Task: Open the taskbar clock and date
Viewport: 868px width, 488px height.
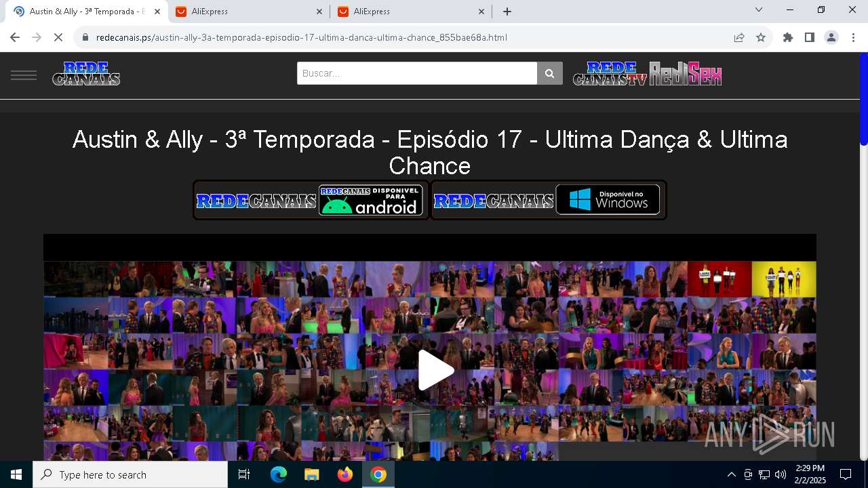Action: pos(810,474)
